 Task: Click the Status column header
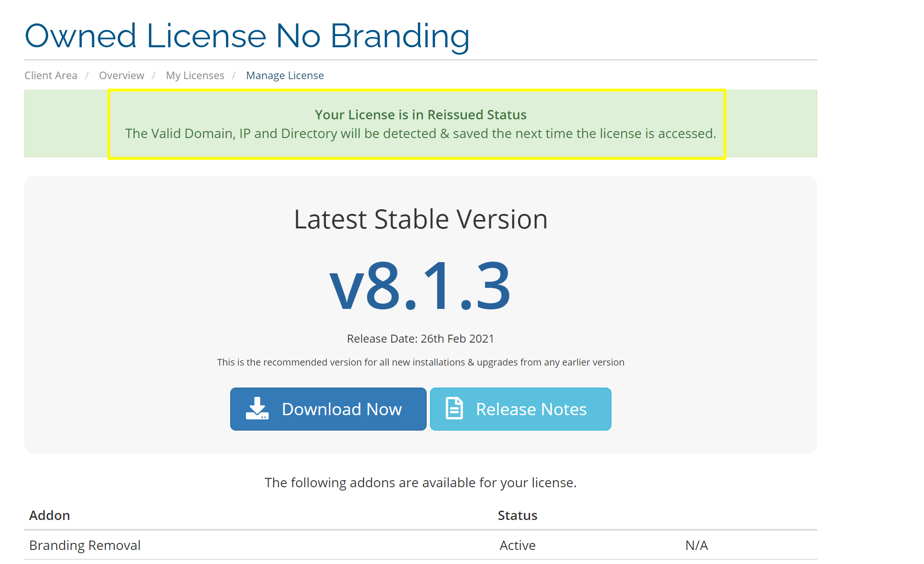(x=517, y=515)
